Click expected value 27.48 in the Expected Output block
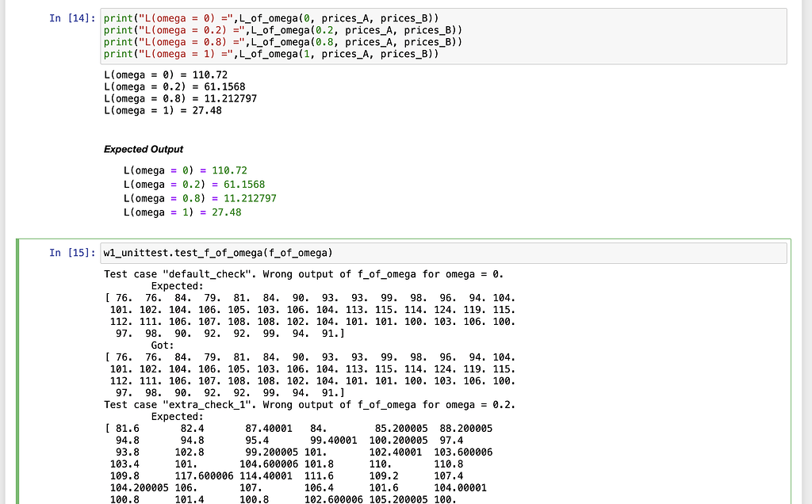Image resolution: width=812 pixels, height=504 pixels. point(226,212)
